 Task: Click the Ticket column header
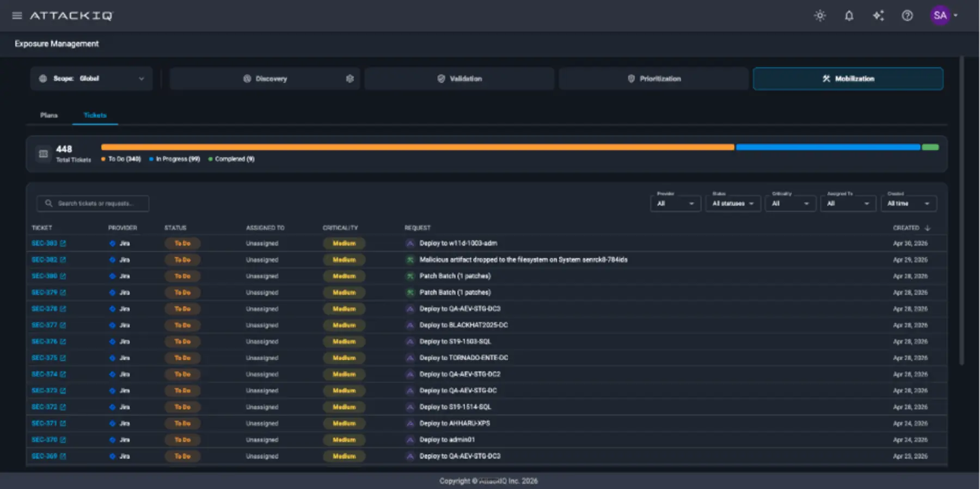[42, 228]
